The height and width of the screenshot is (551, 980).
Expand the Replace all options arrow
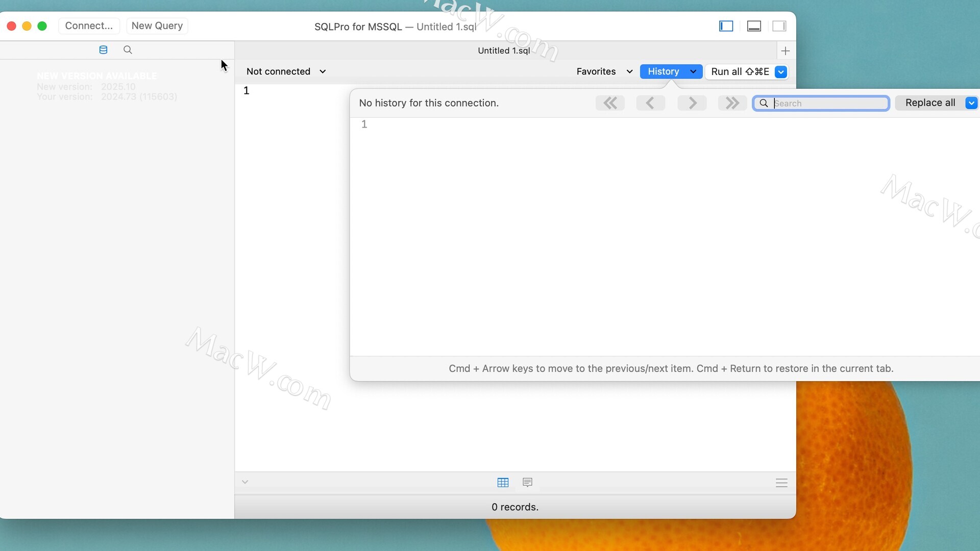pos(971,103)
